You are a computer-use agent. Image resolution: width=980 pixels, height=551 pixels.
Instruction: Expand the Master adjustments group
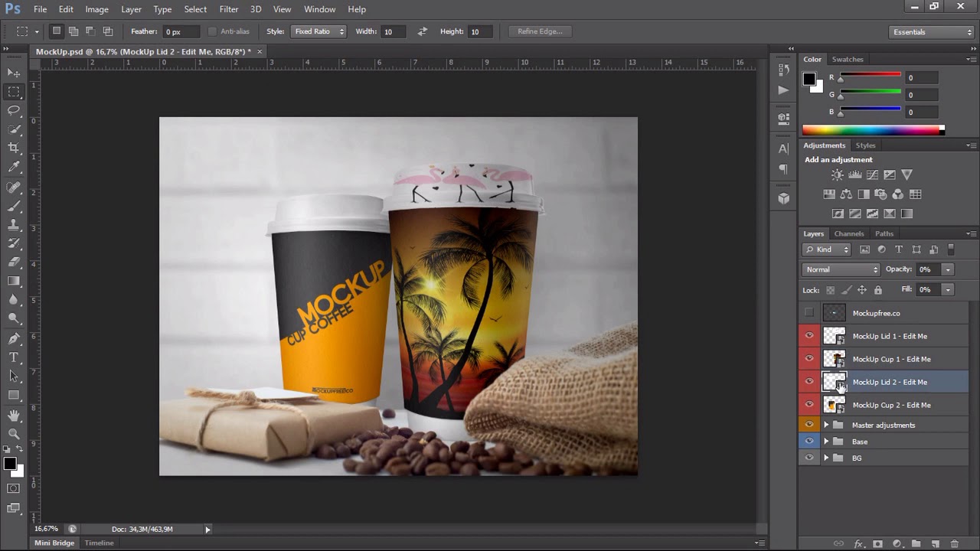826,425
